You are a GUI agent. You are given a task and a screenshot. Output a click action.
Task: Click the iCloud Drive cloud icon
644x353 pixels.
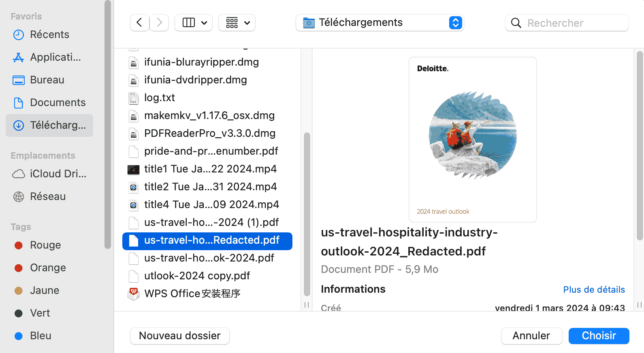coord(19,174)
